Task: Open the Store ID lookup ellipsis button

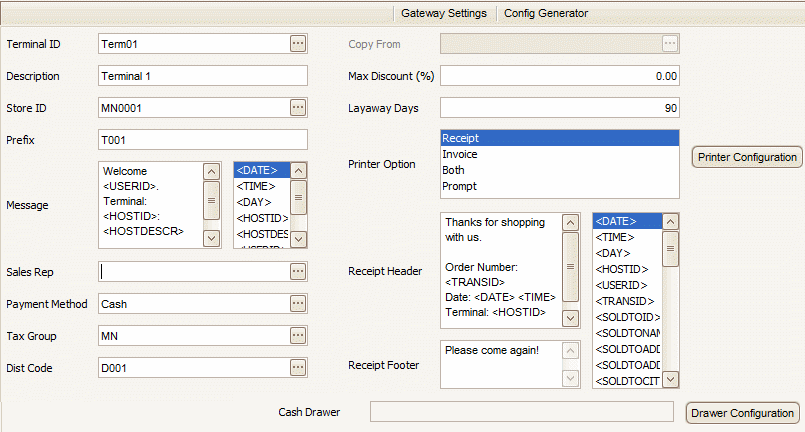Action: pyautogui.click(x=297, y=107)
